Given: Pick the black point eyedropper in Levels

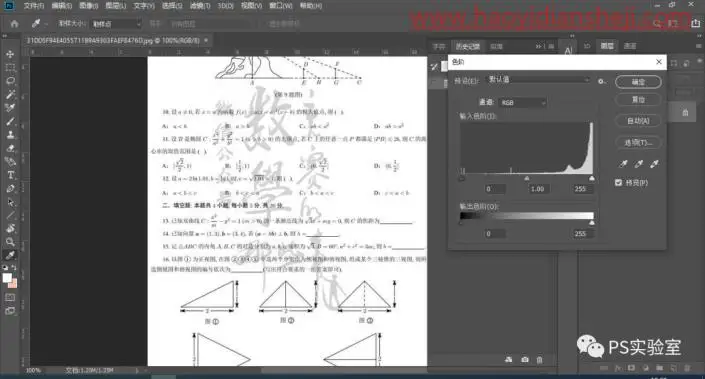Looking at the screenshot, I should coord(623,164).
